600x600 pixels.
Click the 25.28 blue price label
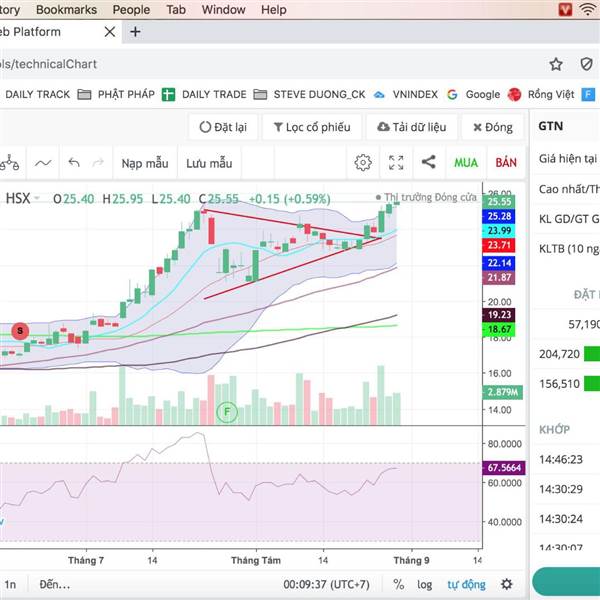[499, 216]
